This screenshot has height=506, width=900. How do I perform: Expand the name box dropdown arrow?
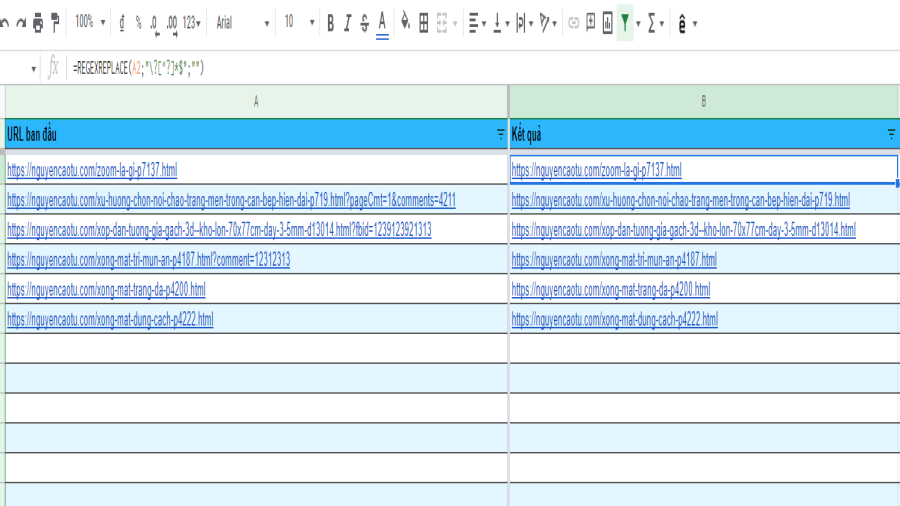[x=33, y=69]
